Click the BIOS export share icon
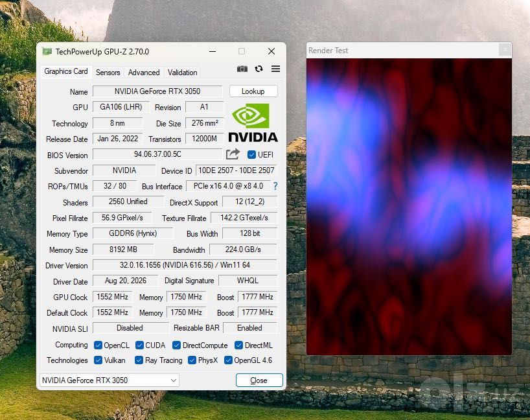The image size is (530, 420). click(233, 154)
